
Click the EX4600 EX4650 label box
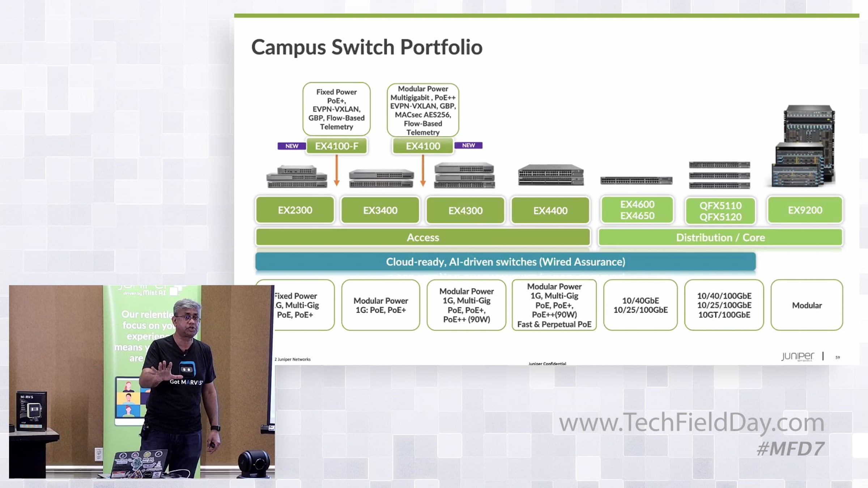point(637,210)
